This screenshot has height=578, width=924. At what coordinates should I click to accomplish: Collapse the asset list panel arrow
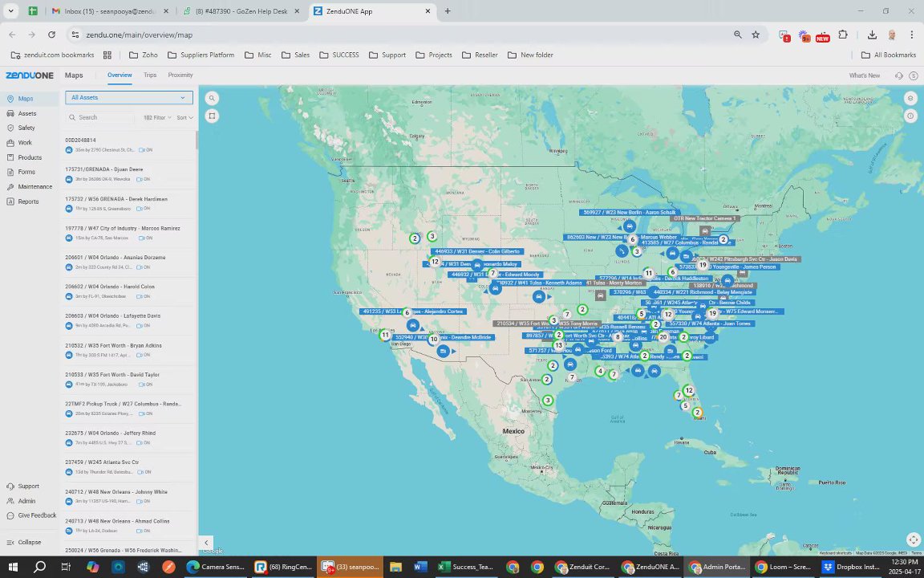[206, 543]
